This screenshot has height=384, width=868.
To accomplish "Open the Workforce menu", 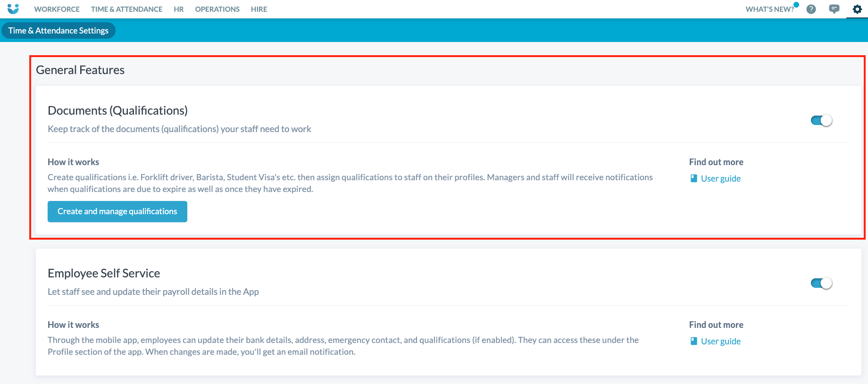I will tap(57, 9).
